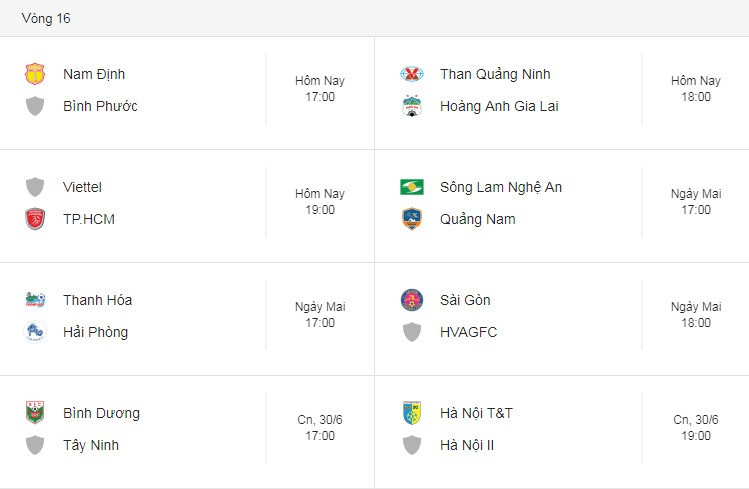Click the Quảng Nam club crest

click(412, 219)
